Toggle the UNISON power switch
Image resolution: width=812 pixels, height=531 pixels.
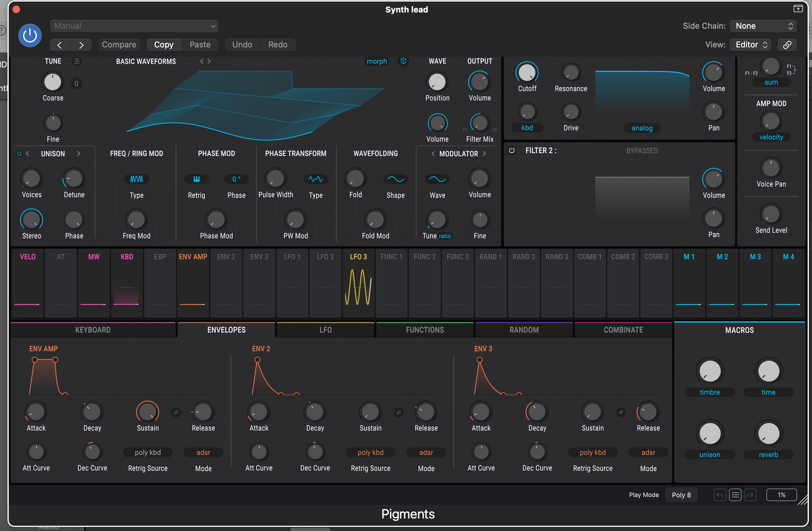19,153
